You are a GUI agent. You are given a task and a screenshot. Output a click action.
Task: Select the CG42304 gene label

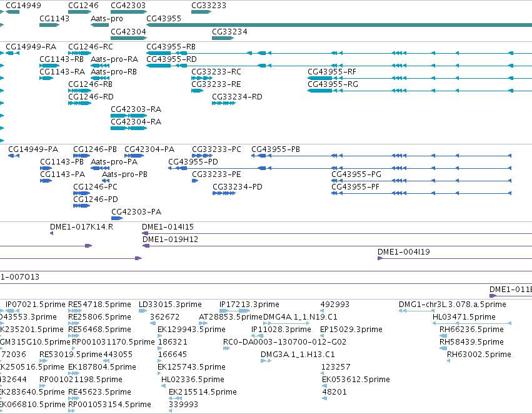tap(128, 31)
